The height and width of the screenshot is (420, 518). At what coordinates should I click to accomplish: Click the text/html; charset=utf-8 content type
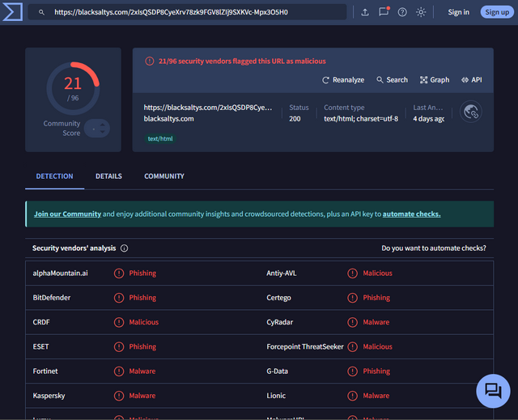tap(361, 119)
